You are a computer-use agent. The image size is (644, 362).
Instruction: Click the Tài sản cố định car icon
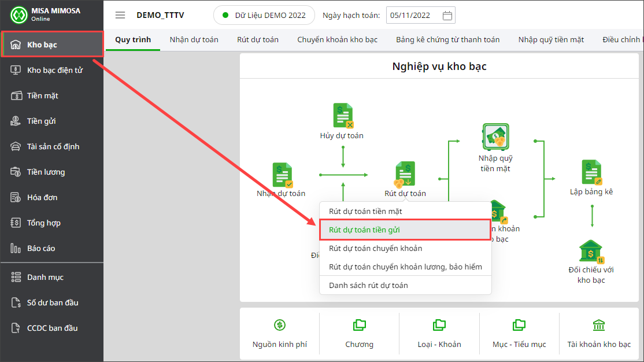coord(16,147)
